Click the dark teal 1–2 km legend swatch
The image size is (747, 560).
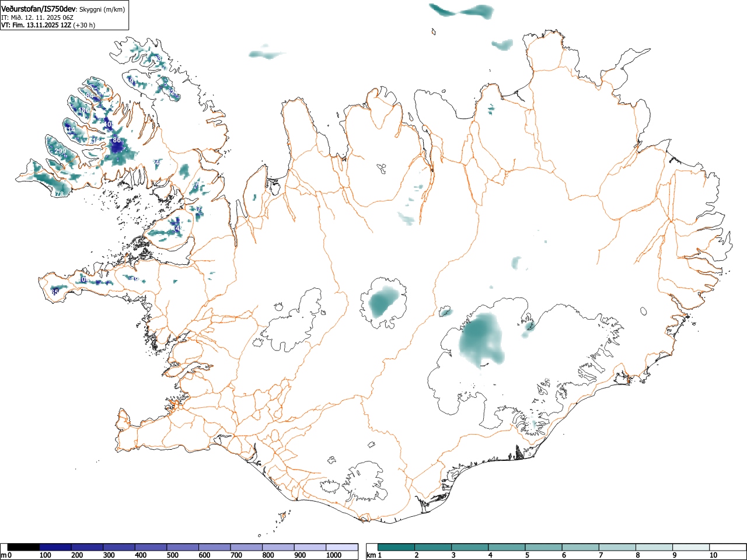click(x=396, y=548)
